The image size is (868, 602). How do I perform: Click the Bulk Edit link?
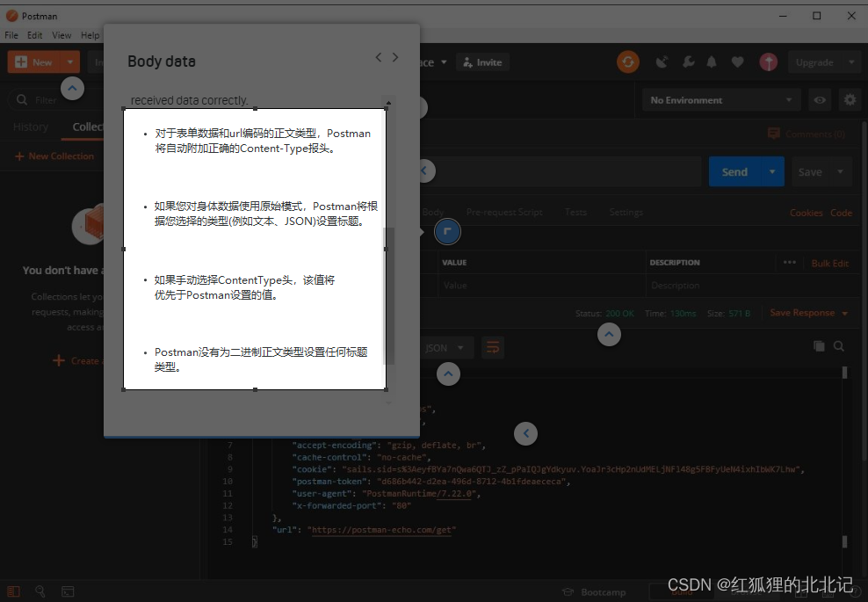point(830,263)
